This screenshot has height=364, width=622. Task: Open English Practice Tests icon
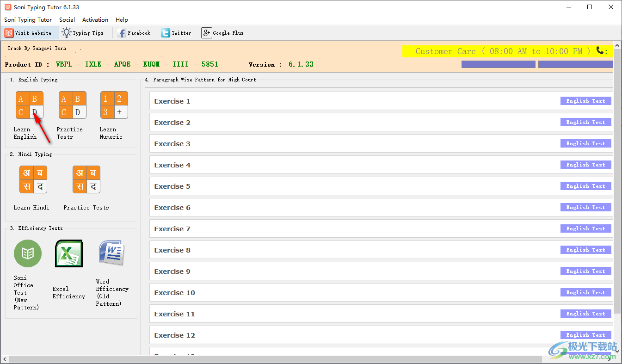pos(72,105)
